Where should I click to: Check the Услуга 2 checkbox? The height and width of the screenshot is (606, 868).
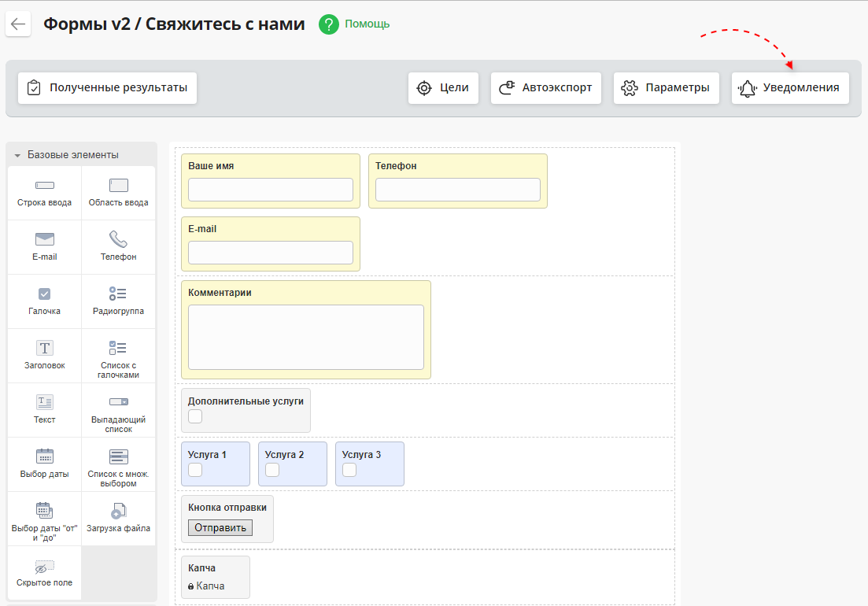point(272,470)
